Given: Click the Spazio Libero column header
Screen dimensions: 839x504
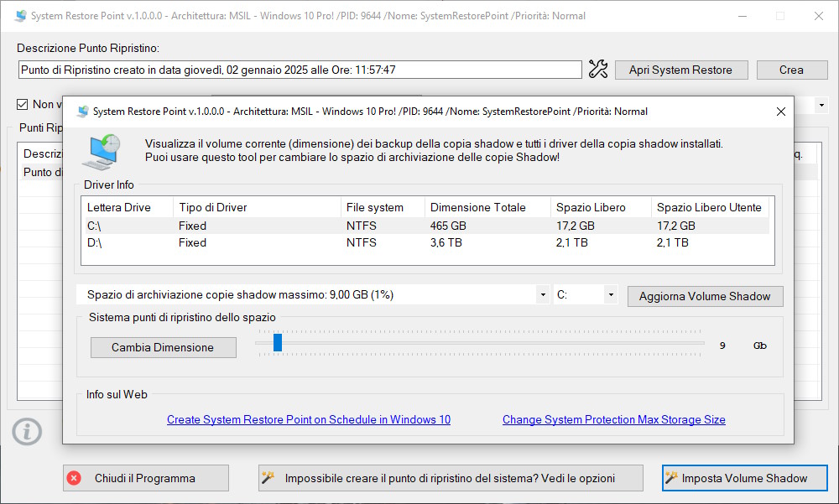Looking at the screenshot, I should [x=601, y=207].
